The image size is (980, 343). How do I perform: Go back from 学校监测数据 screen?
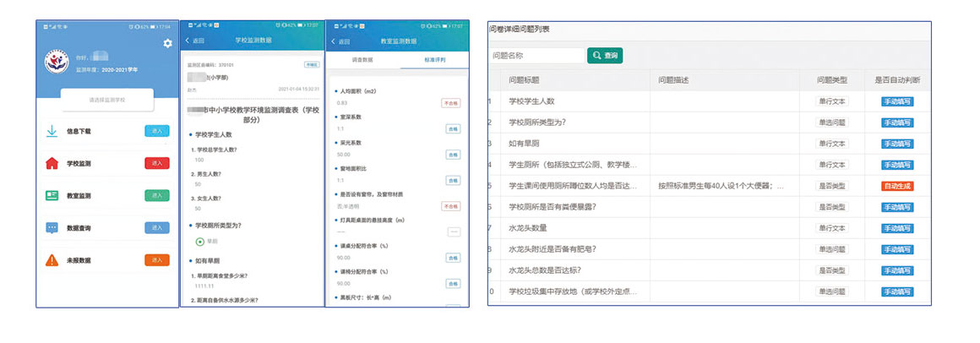195,41
